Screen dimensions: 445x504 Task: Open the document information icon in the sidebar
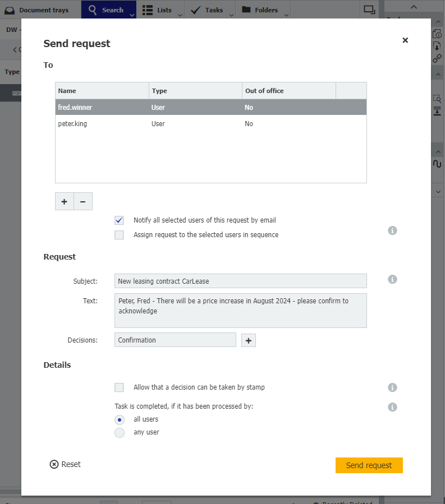coord(437,35)
